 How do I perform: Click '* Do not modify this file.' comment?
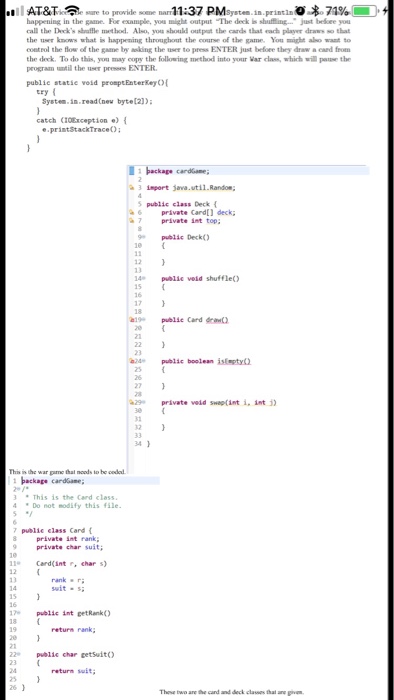pos(74,506)
